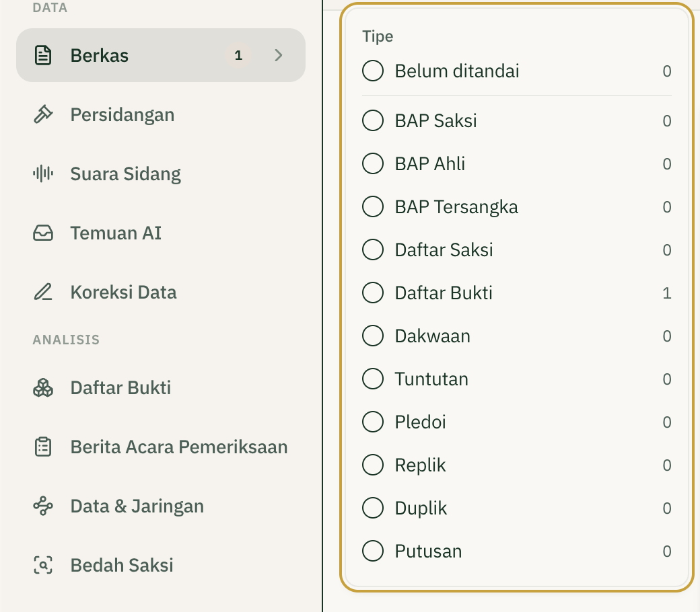Click the Tuntutan label text
The height and width of the screenshot is (612, 700).
tap(431, 379)
